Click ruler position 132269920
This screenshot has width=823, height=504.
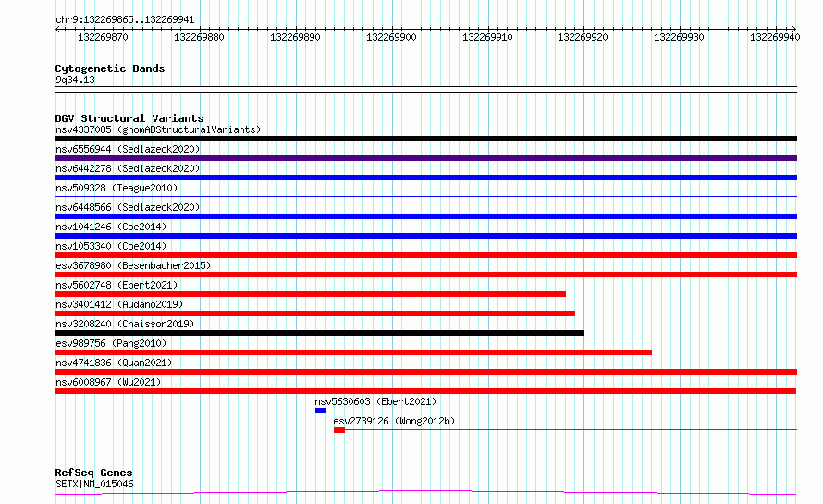(x=583, y=37)
